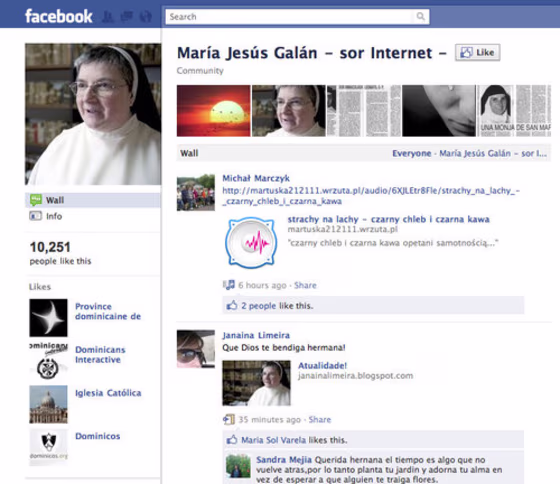
Task: Click the facebook logo
Action: coord(59,16)
